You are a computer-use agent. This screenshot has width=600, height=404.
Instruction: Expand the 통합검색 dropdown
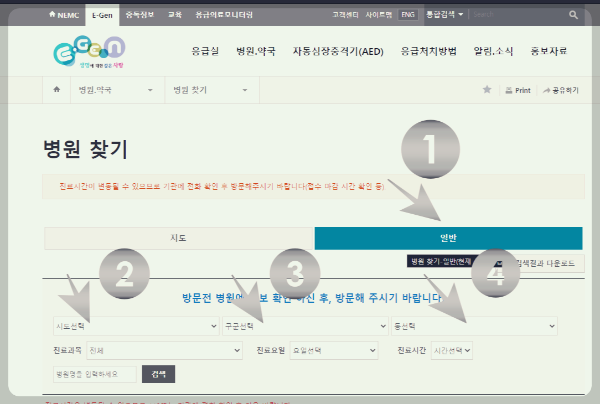(445, 15)
